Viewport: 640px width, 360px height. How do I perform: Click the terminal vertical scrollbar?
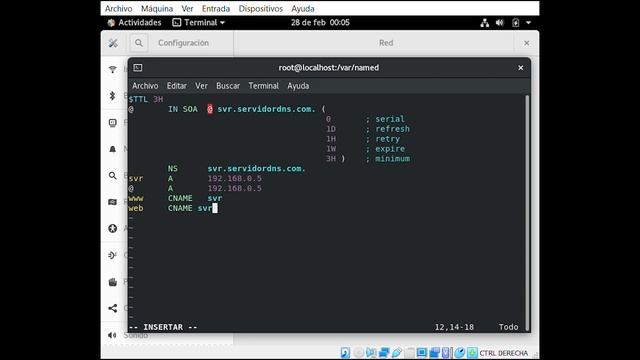point(527,212)
